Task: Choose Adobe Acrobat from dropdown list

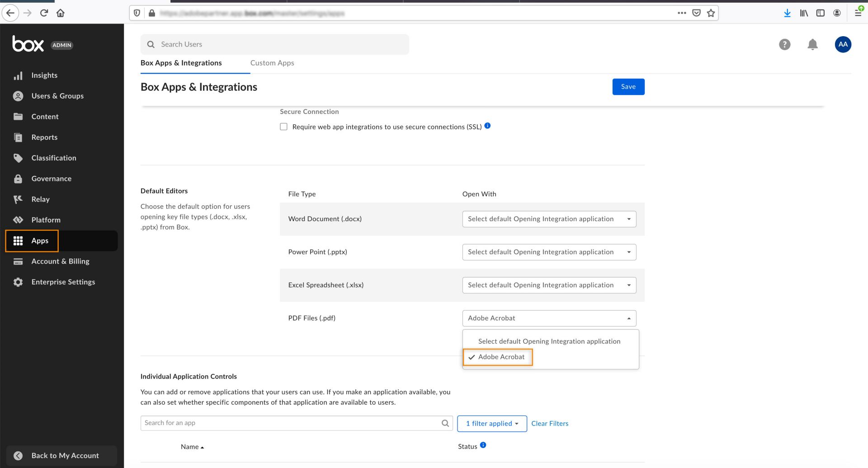Action: pyautogui.click(x=501, y=357)
